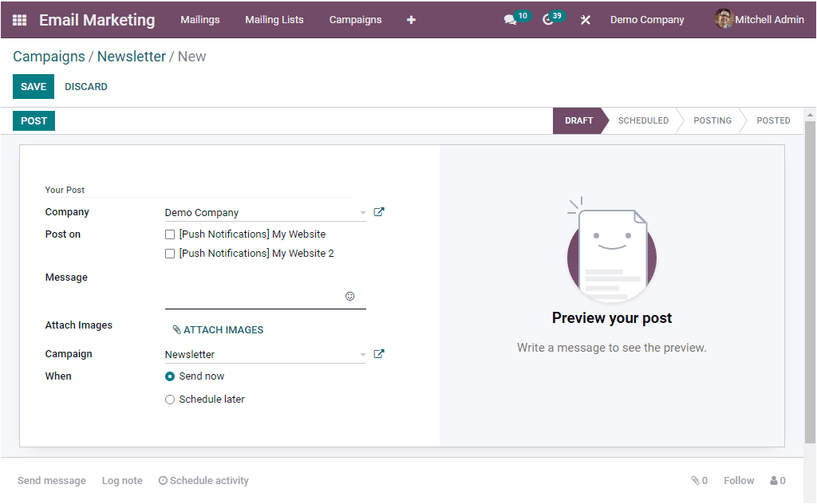817x504 pixels.
Task: Click ATTACH IMAGES
Action: 217,329
